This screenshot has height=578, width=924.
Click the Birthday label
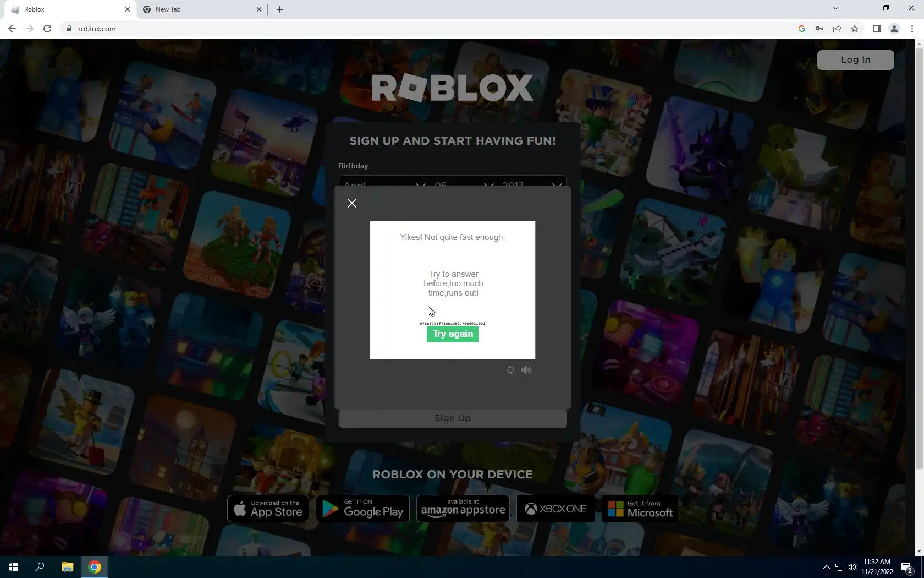[x=353, y=166]
